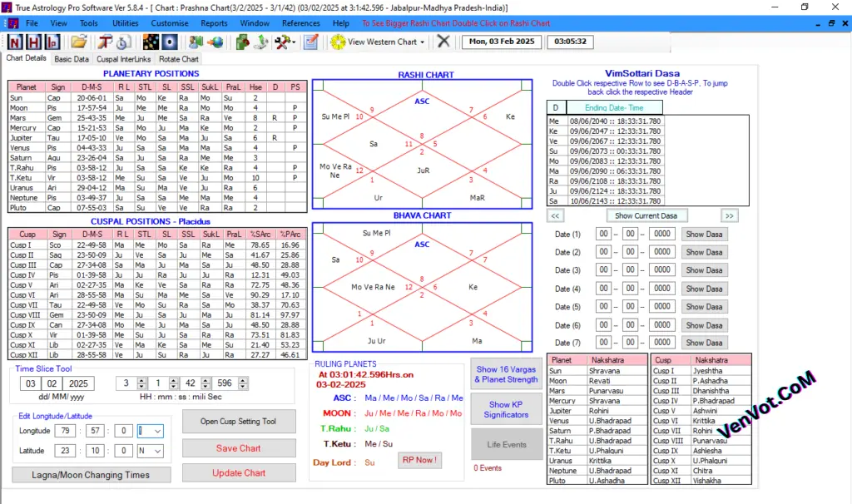Click the Latitude degrees field showing 23
852x504 pixels.
(x=65, y=450)
